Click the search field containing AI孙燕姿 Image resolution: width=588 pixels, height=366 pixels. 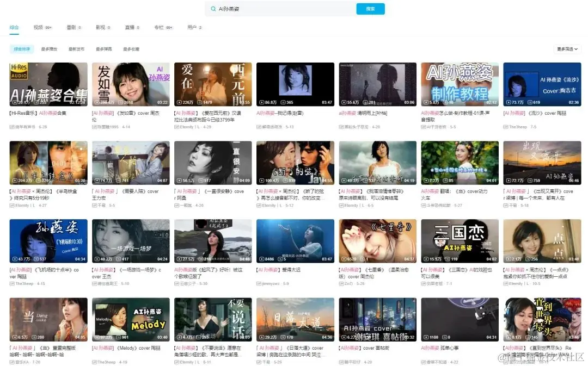click(x=280, y=9)
